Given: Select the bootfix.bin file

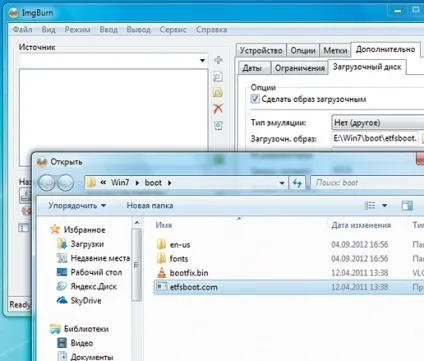Looking at the screenshot, I should pos(182,273).
